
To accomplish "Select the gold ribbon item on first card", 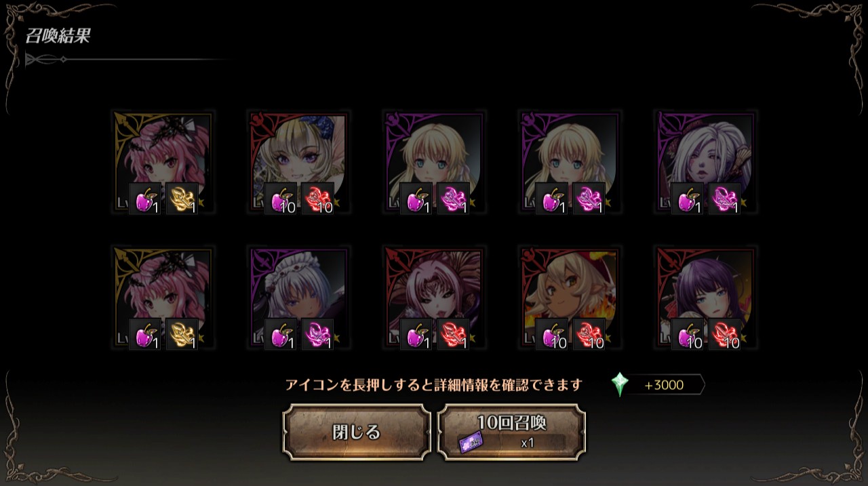I will click(x=182, y=199).
